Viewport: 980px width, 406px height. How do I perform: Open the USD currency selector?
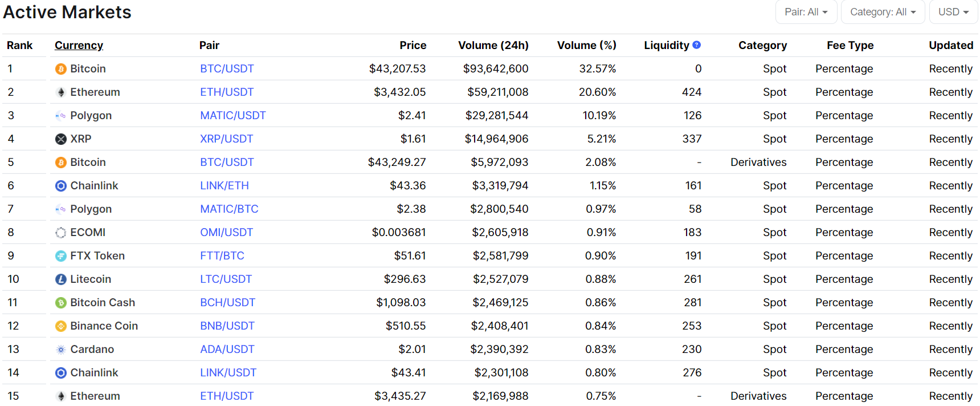[x=953, y=11]
